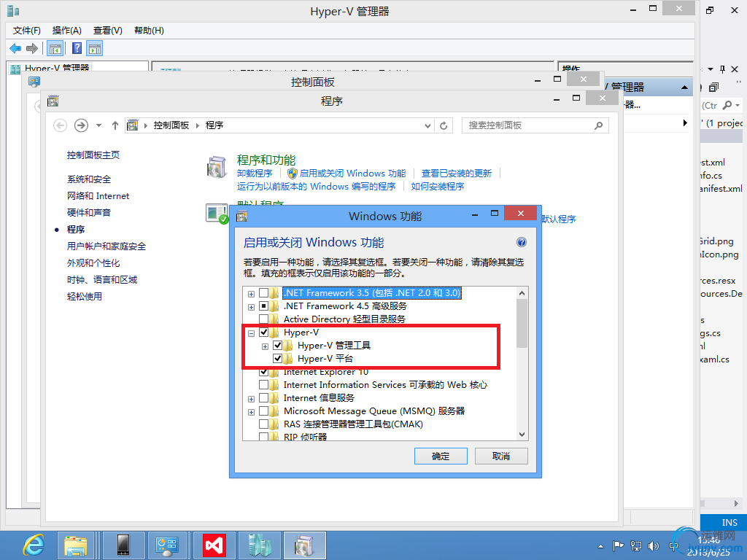Collapse the Hyper-V tree node

click(x=251, y=333)
